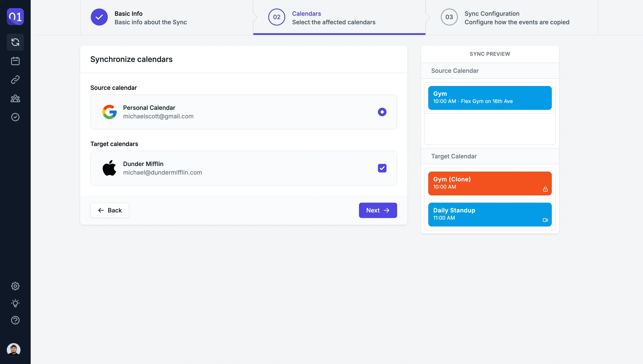643x364 pixels.
Task: Click the lightbulb icon in sidebar
Action: tap(16, 304)
